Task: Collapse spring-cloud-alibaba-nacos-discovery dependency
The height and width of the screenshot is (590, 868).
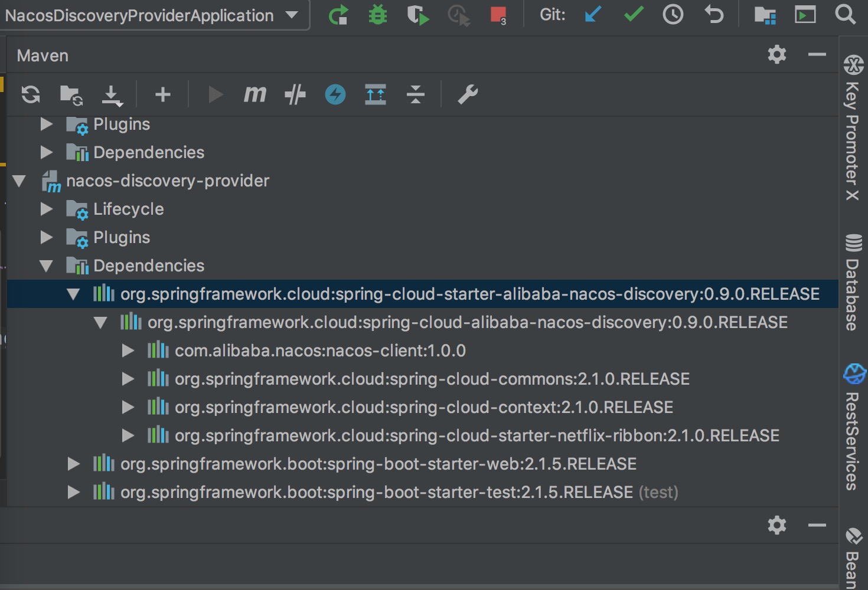Action: tap(101, 323)
